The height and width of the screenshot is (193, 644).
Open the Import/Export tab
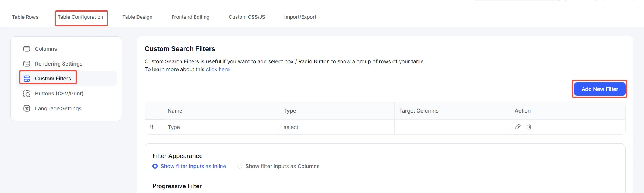click(x=300, y=17)
